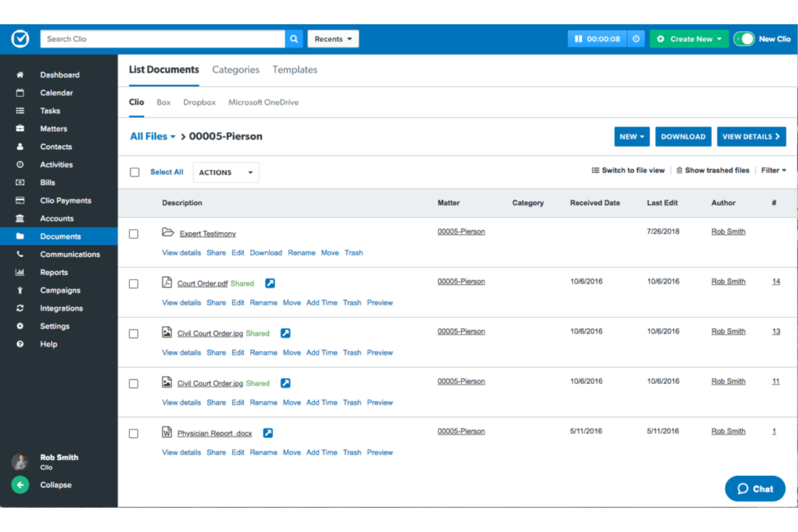Viewport: 798px width, 532px height.
Task: Click the green Collapse arrow icon
Action: [x=20, y=485]
